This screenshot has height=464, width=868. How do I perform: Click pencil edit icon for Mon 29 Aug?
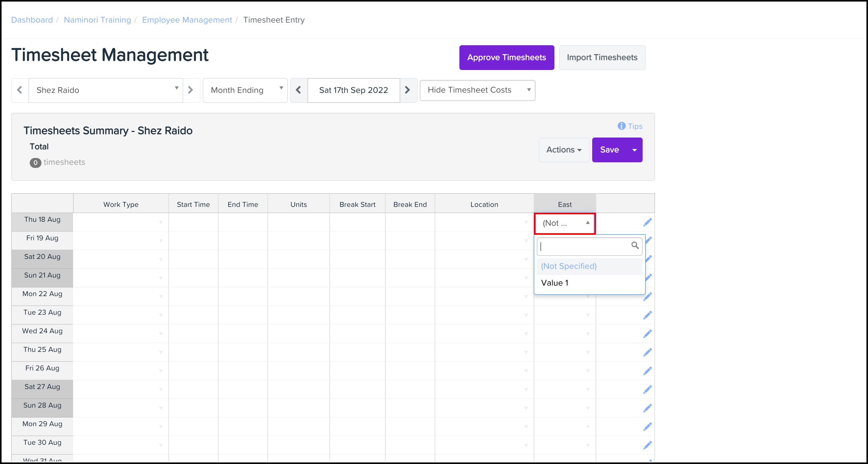[647, 427]
